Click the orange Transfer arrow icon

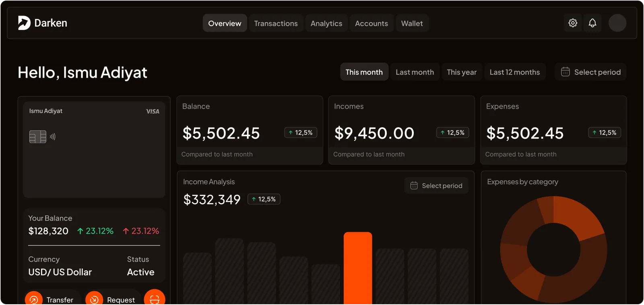[34, 299]
